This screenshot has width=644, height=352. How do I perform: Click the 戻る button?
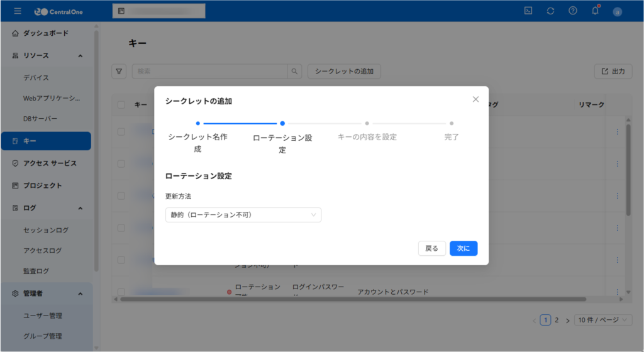(x=432, y=248)
